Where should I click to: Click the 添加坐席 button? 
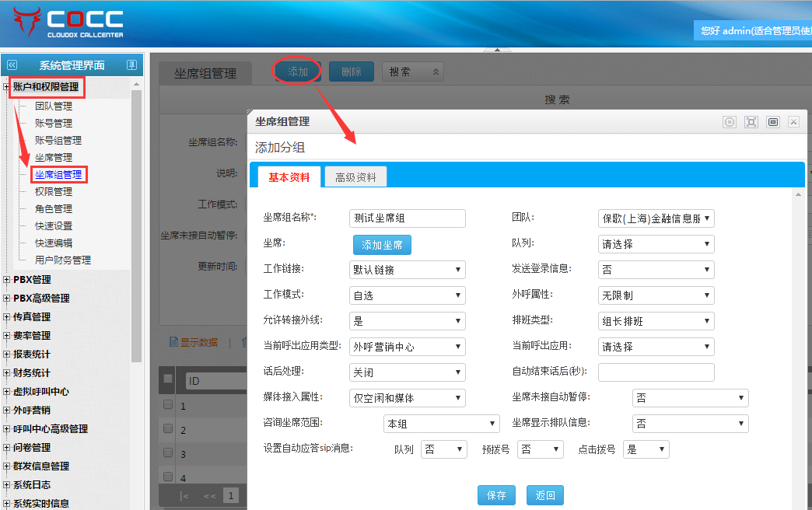[x=382, y=245]
